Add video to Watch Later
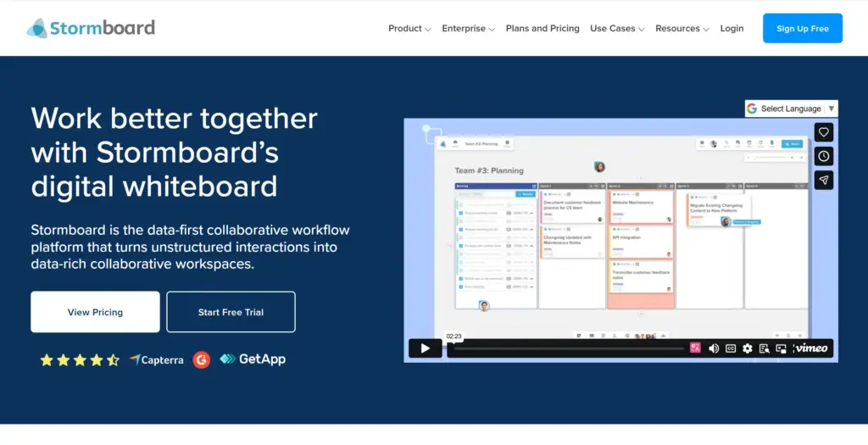The height and width of the screenshot is (445, 868). [x=823, y=156]
